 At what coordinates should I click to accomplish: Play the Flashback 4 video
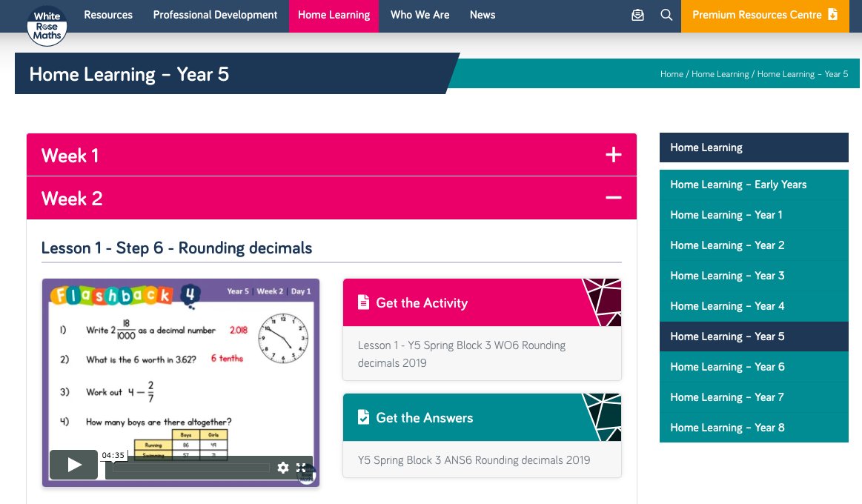point(74,465)
